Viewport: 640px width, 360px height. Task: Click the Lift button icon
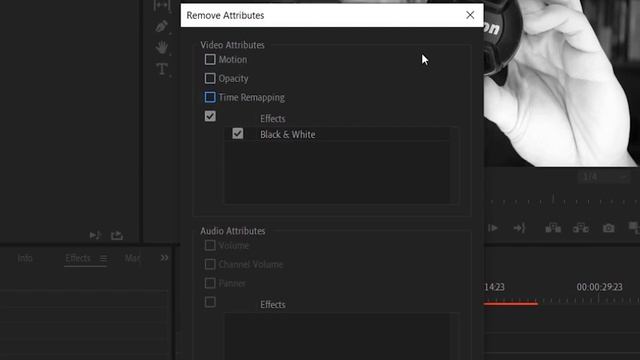click(x=553, y=228)
